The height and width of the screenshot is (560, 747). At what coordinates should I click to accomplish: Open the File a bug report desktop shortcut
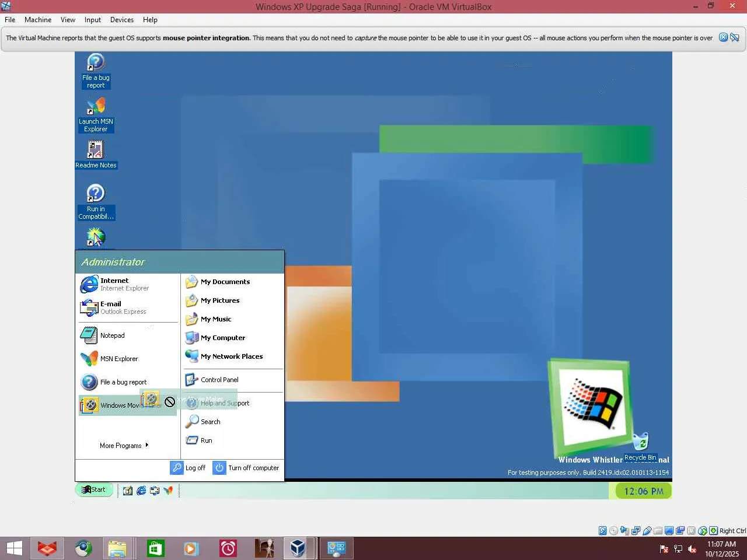coord(96,71)
